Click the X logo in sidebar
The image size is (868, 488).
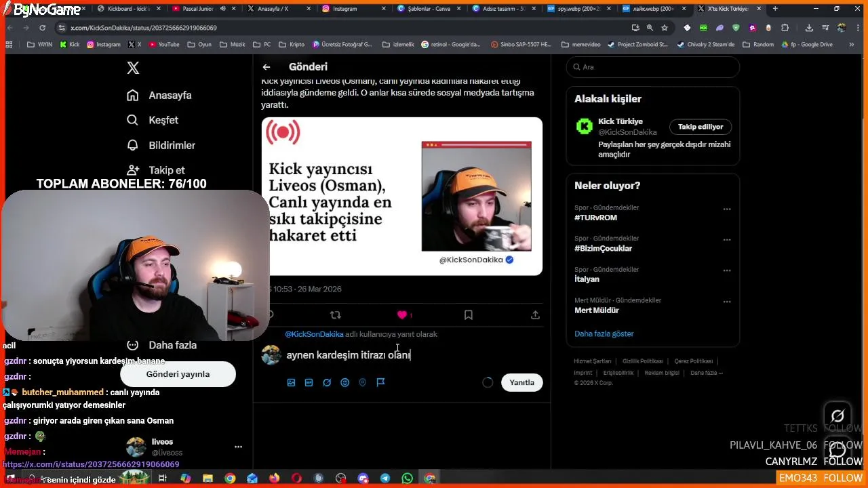pyautogui.click(x=133, y=68)
